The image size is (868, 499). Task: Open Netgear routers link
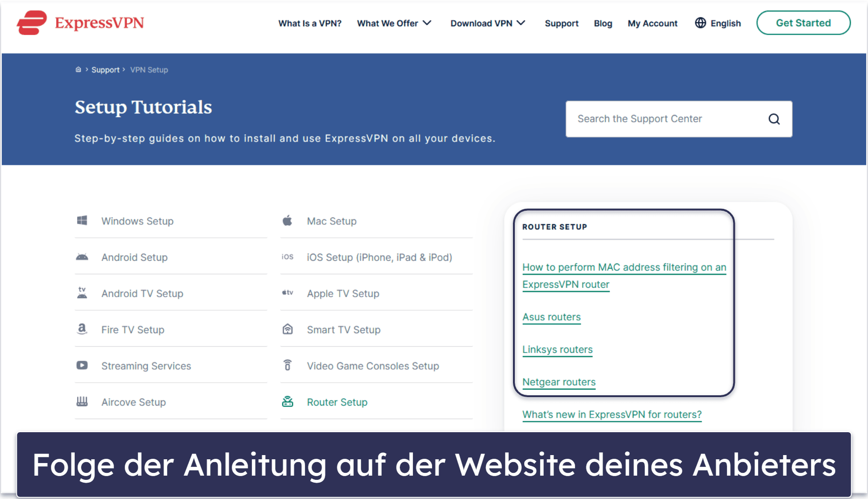(x=559, y=382)
